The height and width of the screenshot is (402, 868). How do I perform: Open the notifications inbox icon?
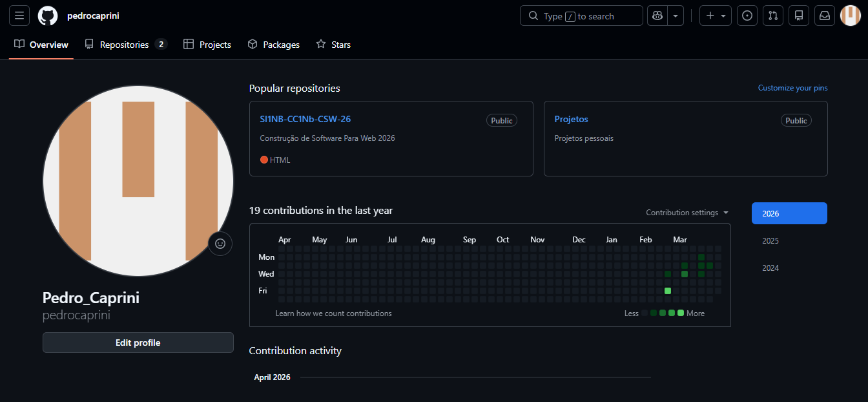click(825, 16)
